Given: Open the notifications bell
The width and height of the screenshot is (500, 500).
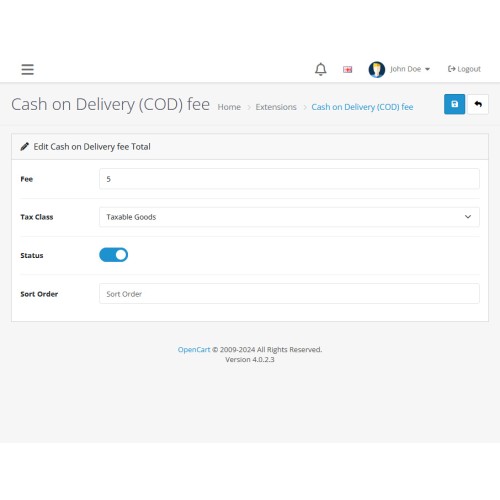Looking at the screenshot, I should pyautogui.click(x=321, y=69).
